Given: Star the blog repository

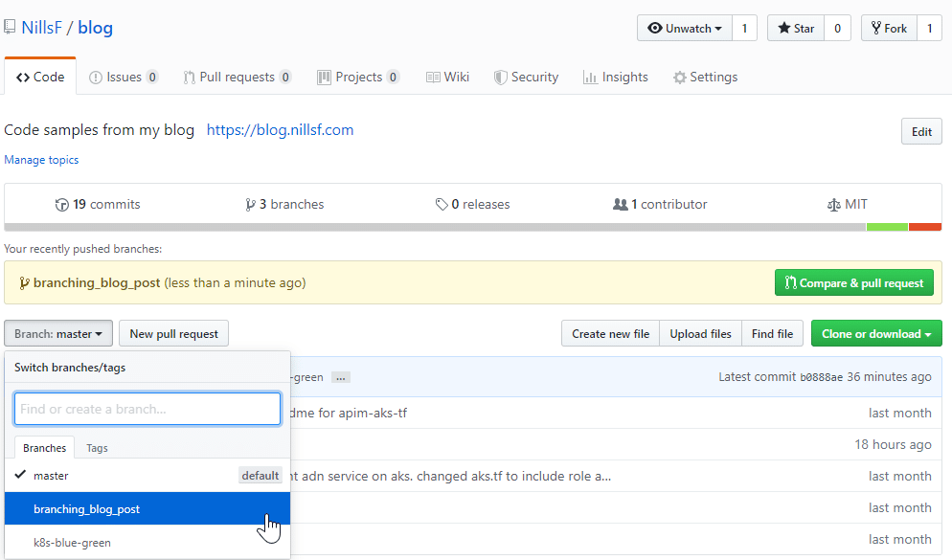Looking at the screenshot, I should coord(795,28).
